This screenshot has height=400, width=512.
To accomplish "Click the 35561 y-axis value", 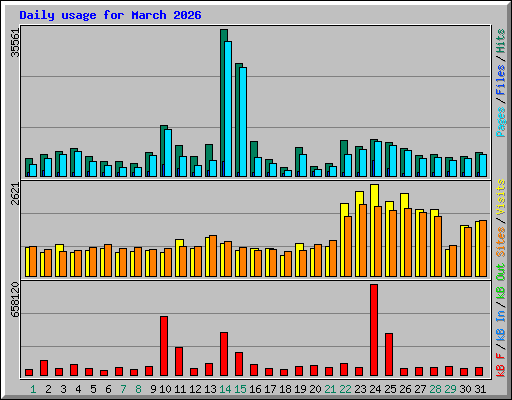I will click(x=15, y=43).
